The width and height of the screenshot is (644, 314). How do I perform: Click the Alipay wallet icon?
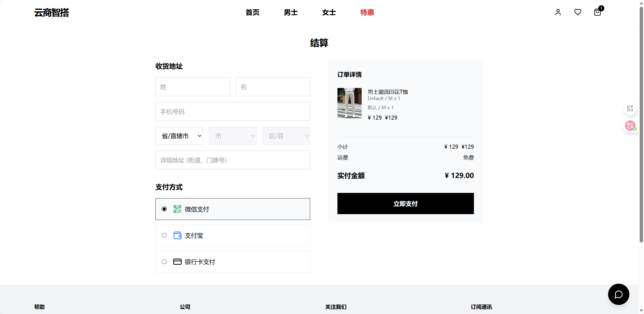point(177,235)
